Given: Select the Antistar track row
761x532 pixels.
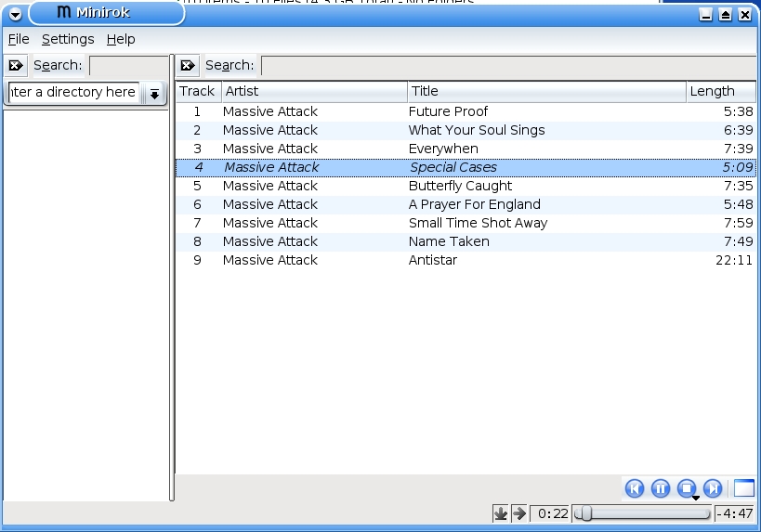Looking at the screenshot, I should tap(433, 260).
